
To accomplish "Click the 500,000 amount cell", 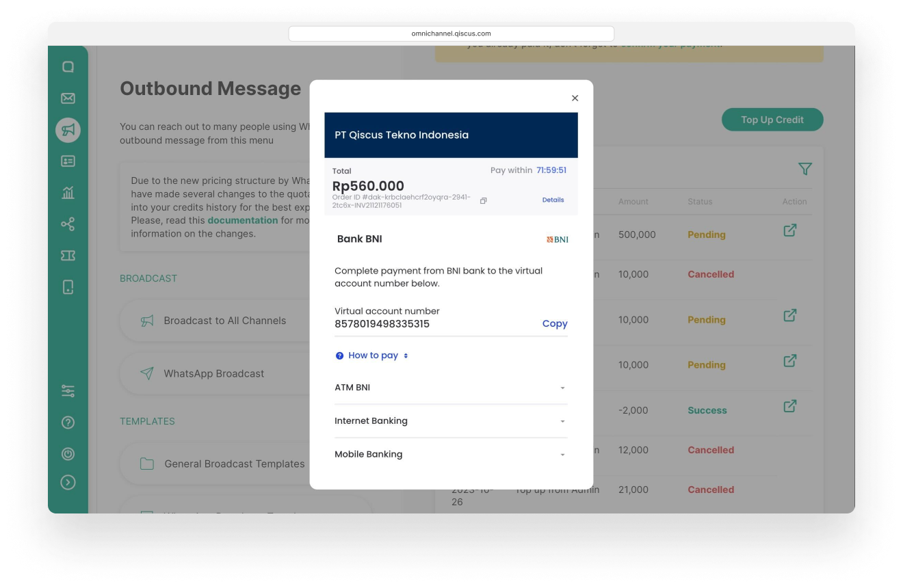I will 637,235.
